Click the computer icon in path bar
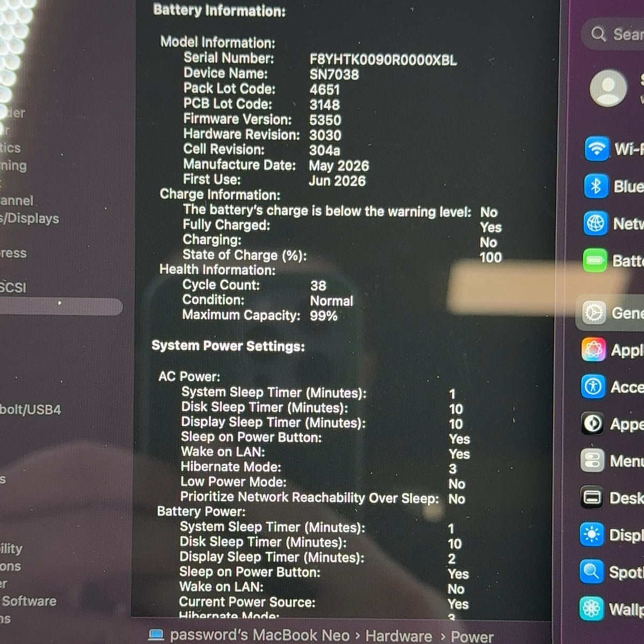Screen dimensions: 644x644 [156, 635]
